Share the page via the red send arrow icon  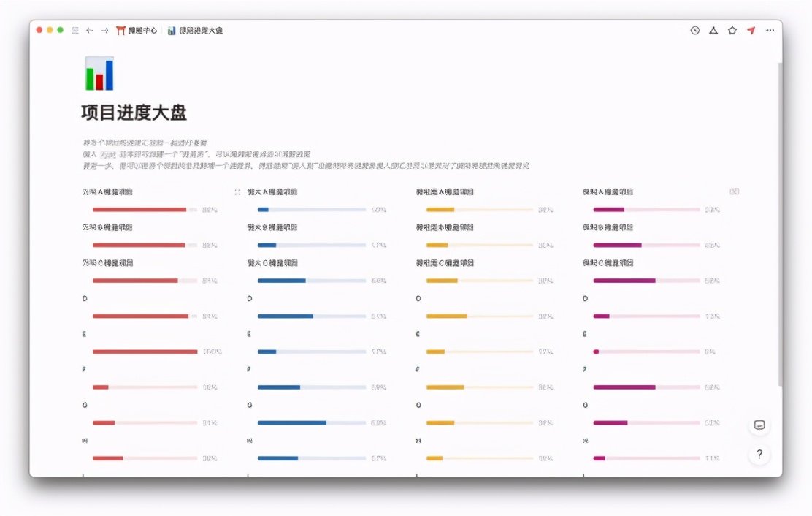pos(750,30)
